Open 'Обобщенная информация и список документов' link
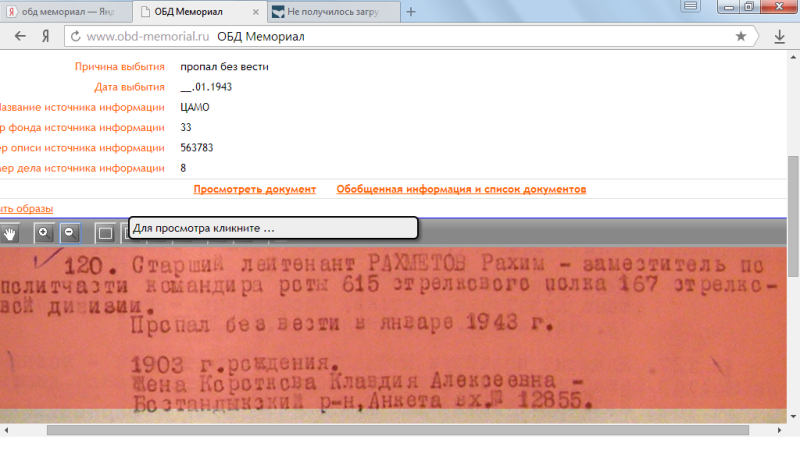The image size is (800, 468). (461, 189)
